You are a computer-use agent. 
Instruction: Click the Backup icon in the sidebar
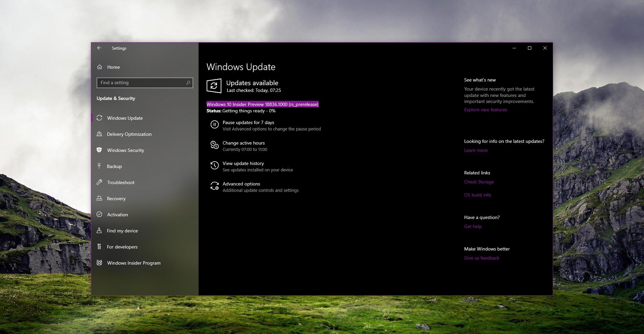coord(100,166)
